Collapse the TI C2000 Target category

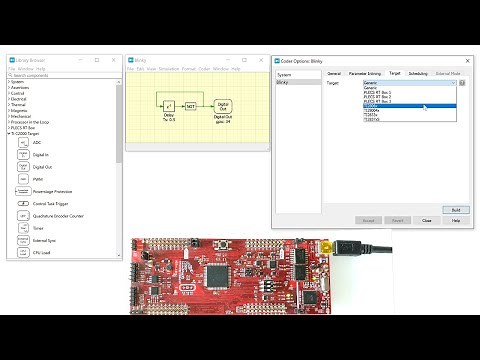click(x=9, y=134)
